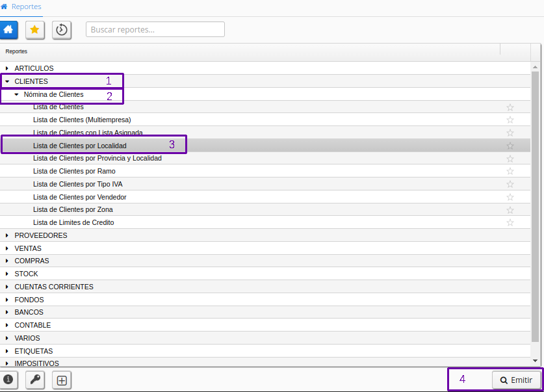The height and width of the screenshot is (392, 544).
Task: Focus the Buscar reportes search field
Action: pyautogui.click(x=155, y=29)
